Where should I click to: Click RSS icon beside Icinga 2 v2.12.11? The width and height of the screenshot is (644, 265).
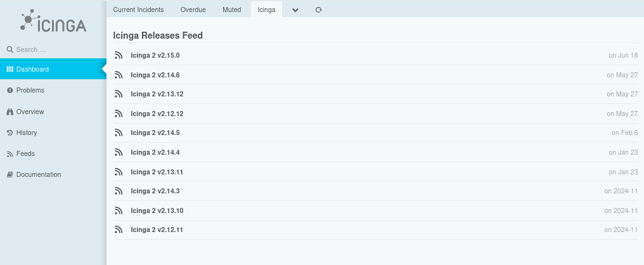(119, 230)
